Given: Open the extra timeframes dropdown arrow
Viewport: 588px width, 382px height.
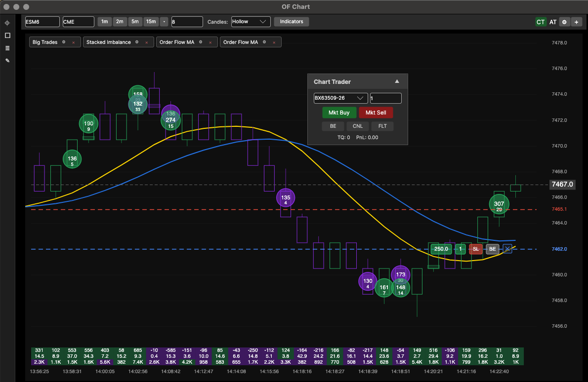Looking at the screenshot, I should click(x=164, y=22).
